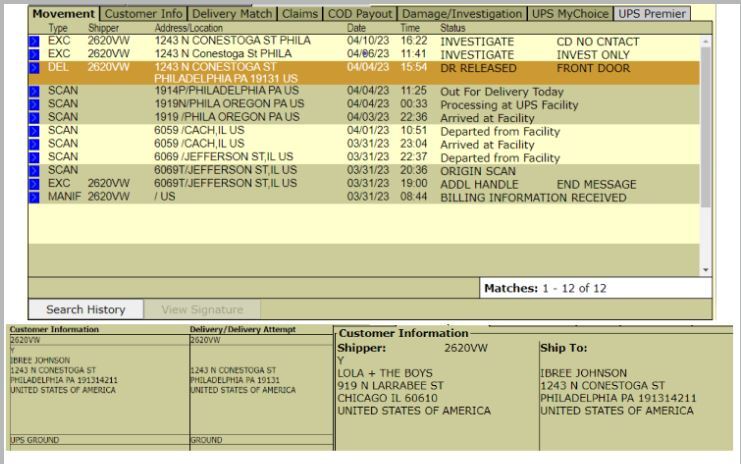Click the Time column header

410,28
